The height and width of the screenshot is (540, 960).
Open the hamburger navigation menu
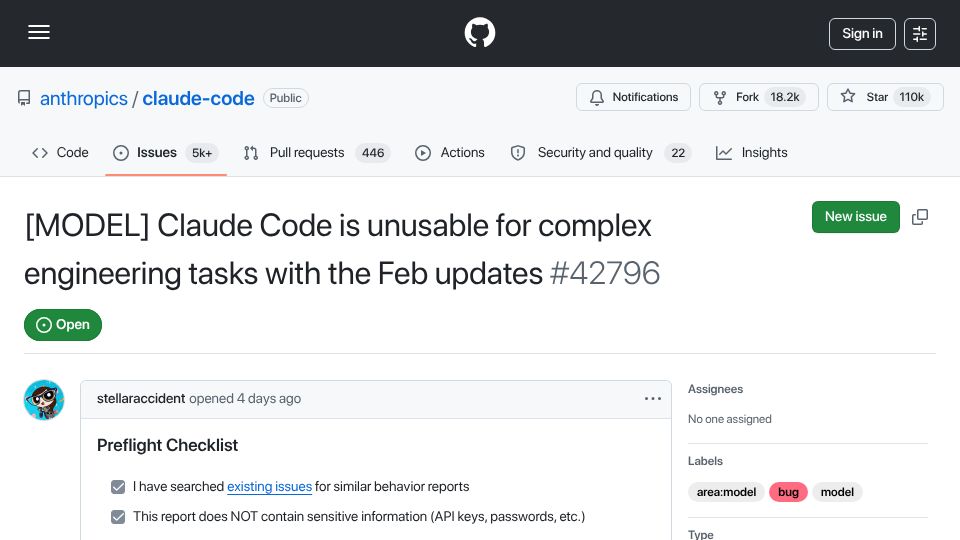(x=39, y=32)
